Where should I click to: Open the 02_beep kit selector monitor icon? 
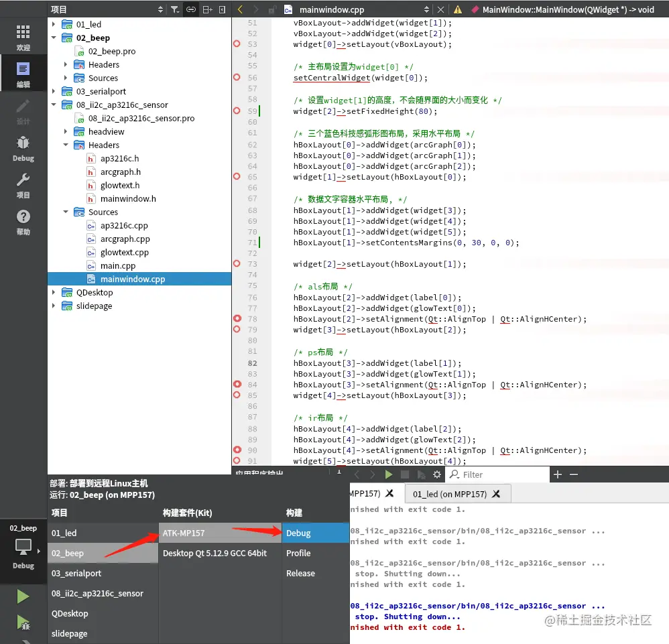[x=23, y=548]
